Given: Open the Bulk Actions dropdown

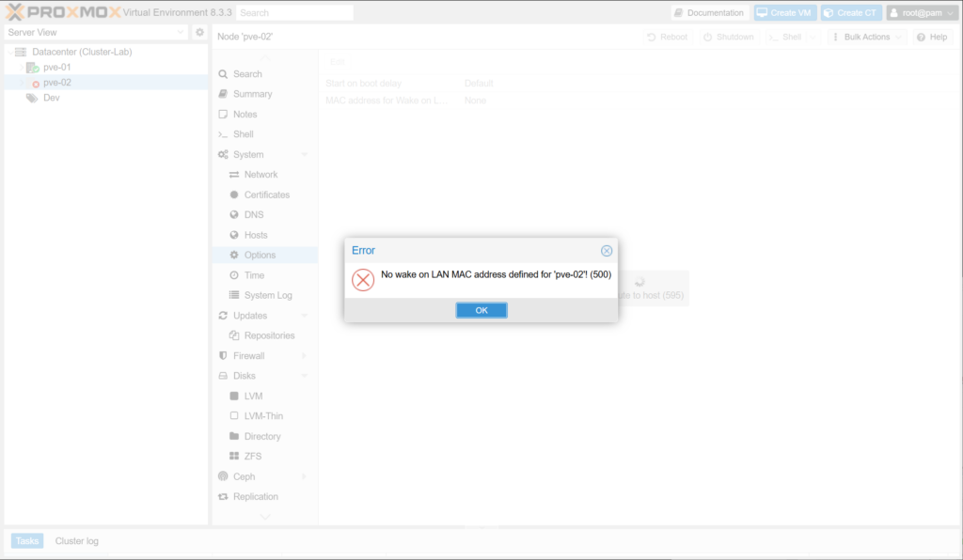Looking at the screenshot, I should pyautogui.click(x=867, y=37).
